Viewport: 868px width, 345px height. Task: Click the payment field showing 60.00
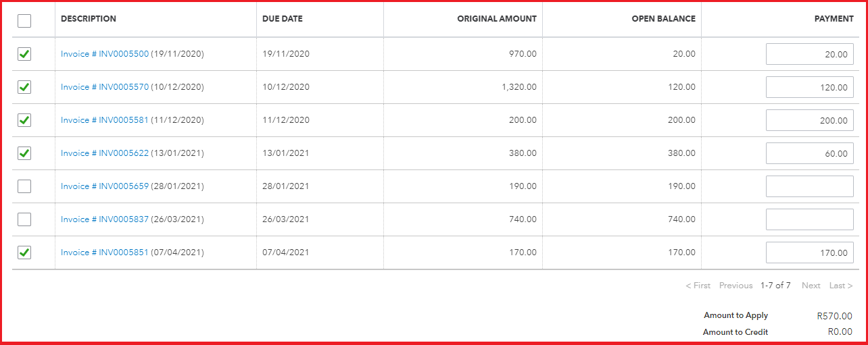pyautogui.click(x=810, y=153)
